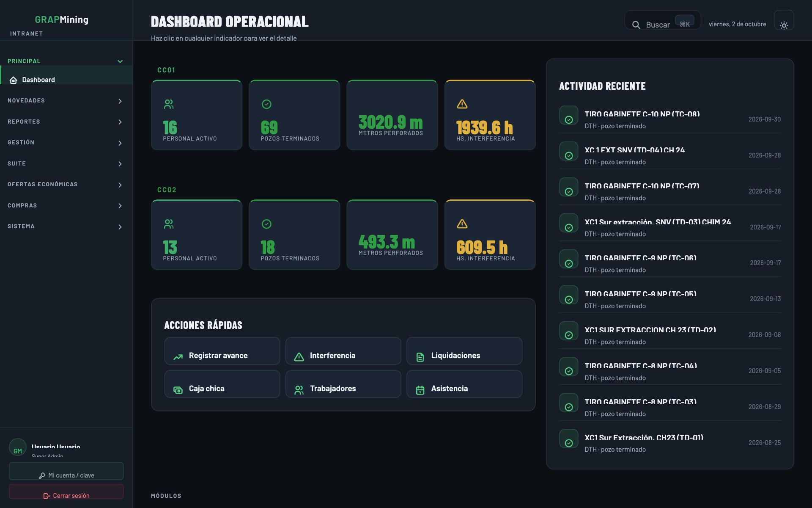
Task: Click the Cerrar sesión button
Action: (66, 491)
